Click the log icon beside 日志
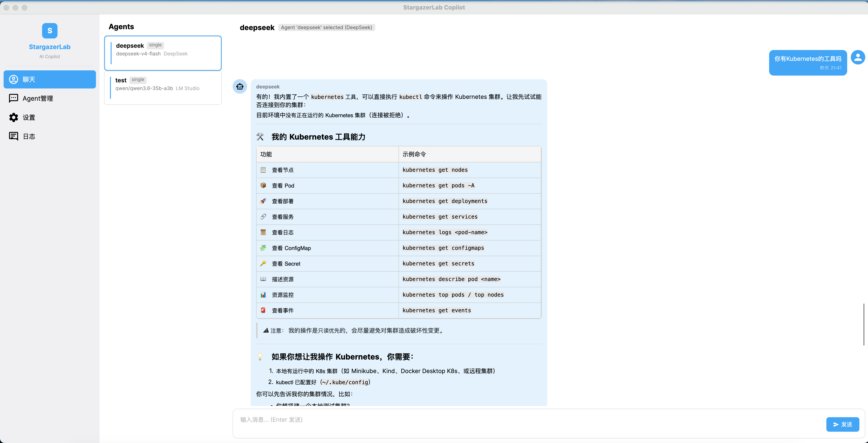The image size is (868, 443). [14, 136]
